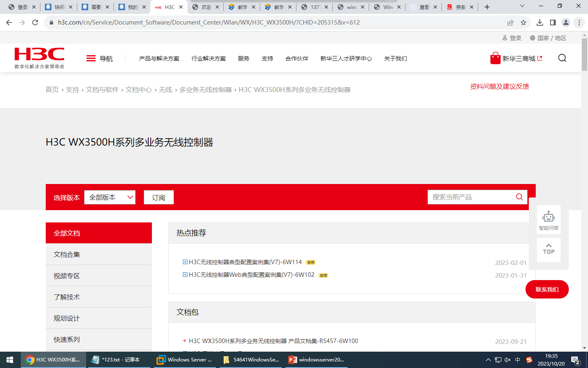Click the red 联系我们 button
This screenshot has height=368, width=588.
[547, 289]
